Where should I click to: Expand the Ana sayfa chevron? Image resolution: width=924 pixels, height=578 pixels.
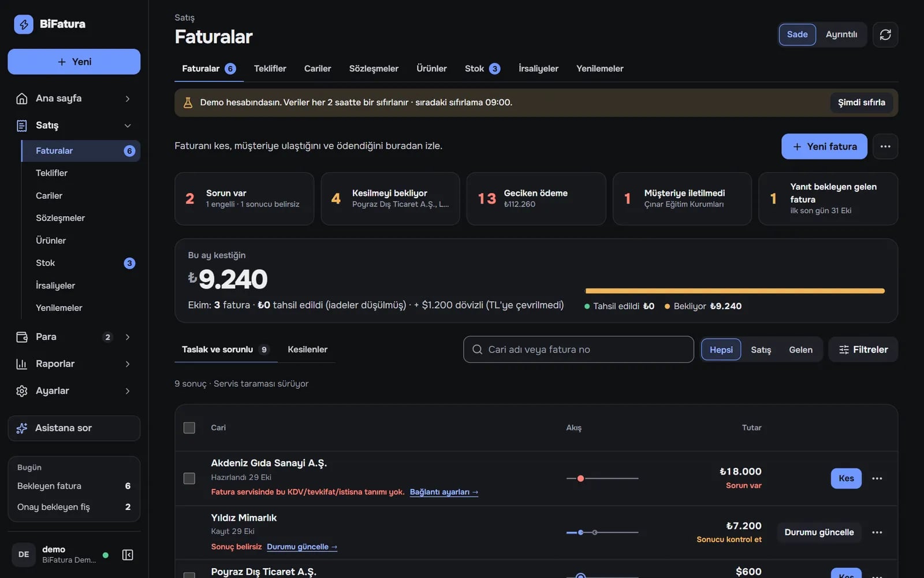[x=128, y=99]
